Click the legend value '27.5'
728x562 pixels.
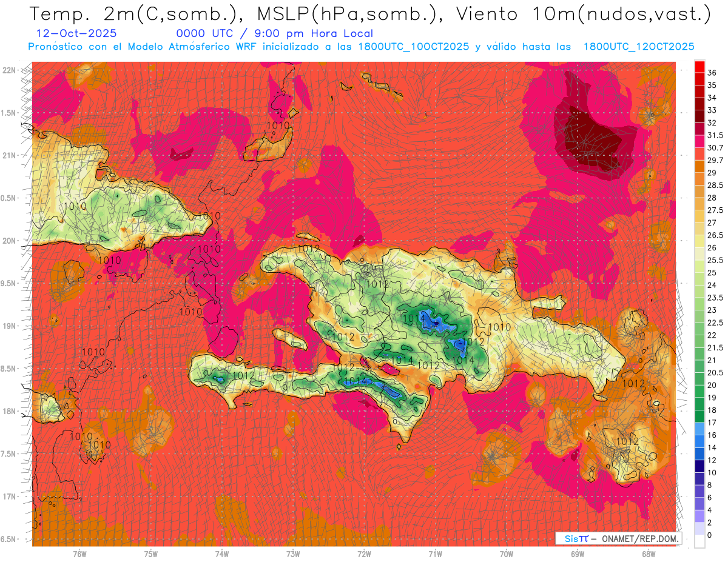point(715,210)
